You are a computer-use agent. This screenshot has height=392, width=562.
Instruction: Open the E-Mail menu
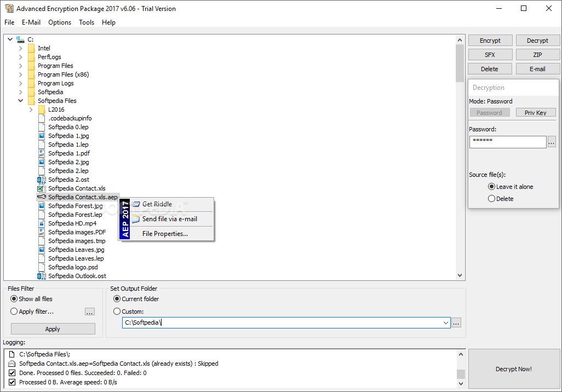pos(31,22)
